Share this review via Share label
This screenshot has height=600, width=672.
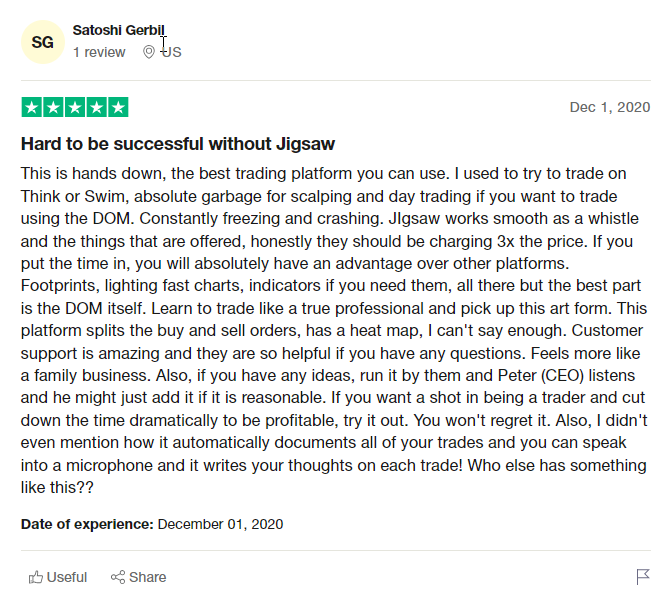coord(147,577)
